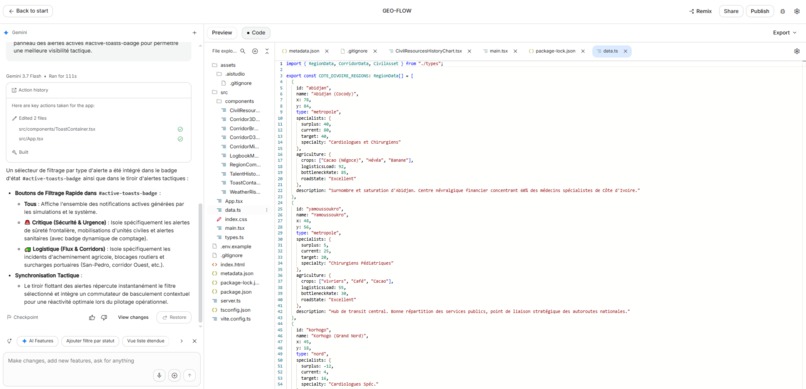806x389 pixels.
Task: Click the thumbs up icon under the response
Action: pos(92,318)
